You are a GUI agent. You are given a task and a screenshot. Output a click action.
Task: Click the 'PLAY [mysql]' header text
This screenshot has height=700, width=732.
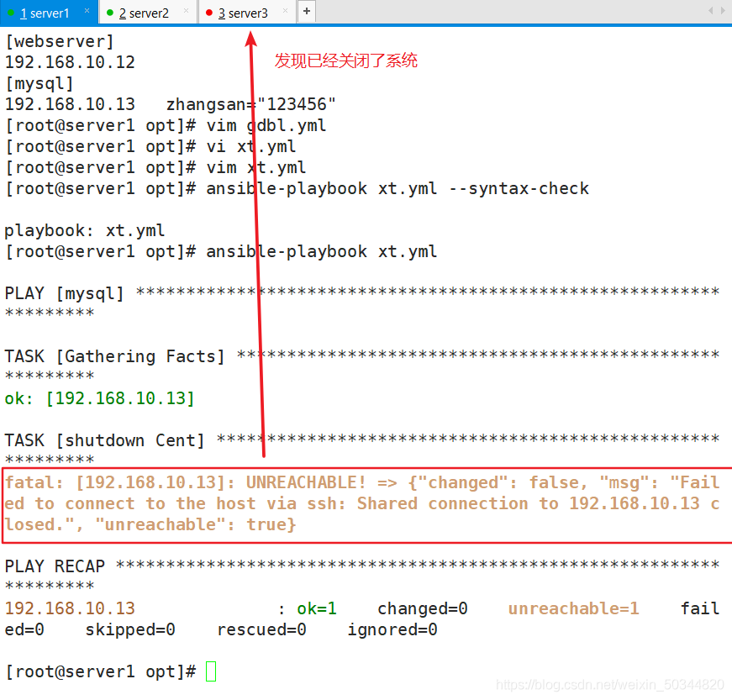(x=65, y=293)
